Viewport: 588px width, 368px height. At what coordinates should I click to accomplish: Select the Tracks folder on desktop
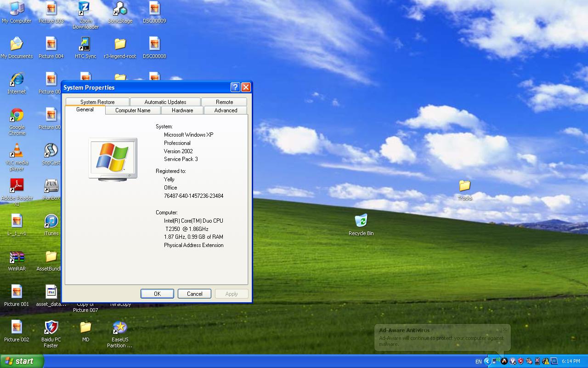pos(464,190)
